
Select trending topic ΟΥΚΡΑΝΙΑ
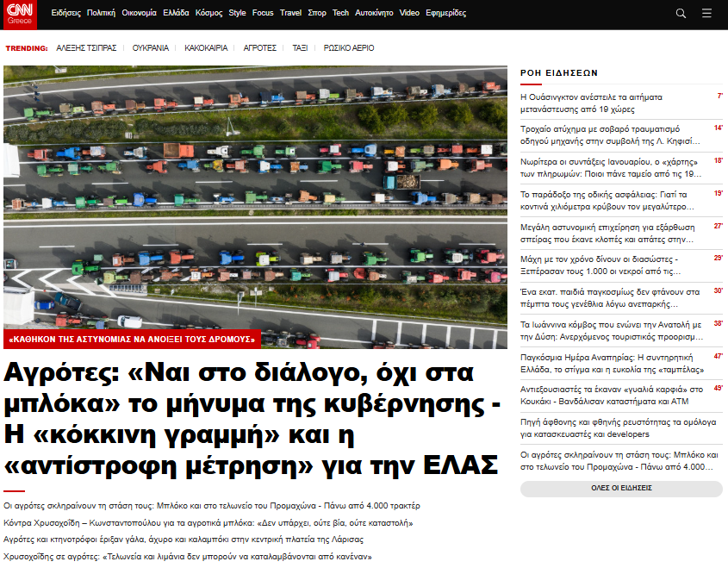tap(151, 48)
